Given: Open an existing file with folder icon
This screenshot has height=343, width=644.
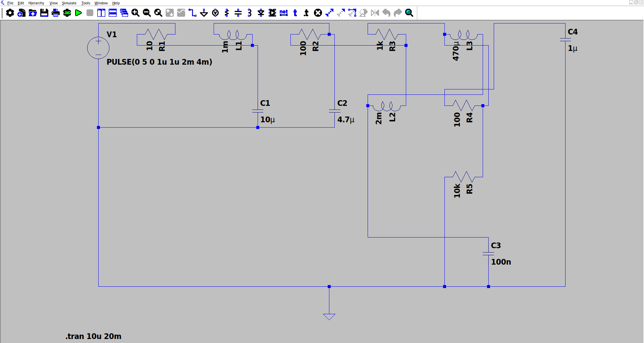Looking at the screenshot, I should tap(33, 13).
